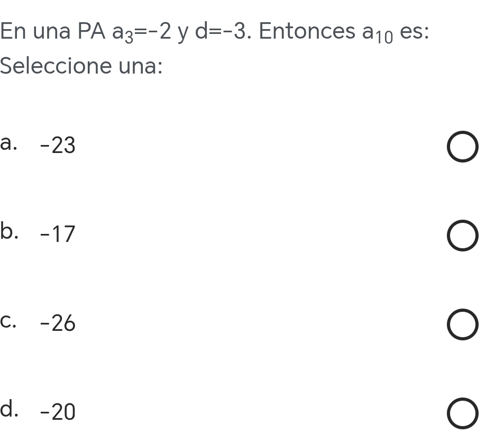Select the radio button for -17
This screenshot has width=504, height=442.
tap(462, 237)
